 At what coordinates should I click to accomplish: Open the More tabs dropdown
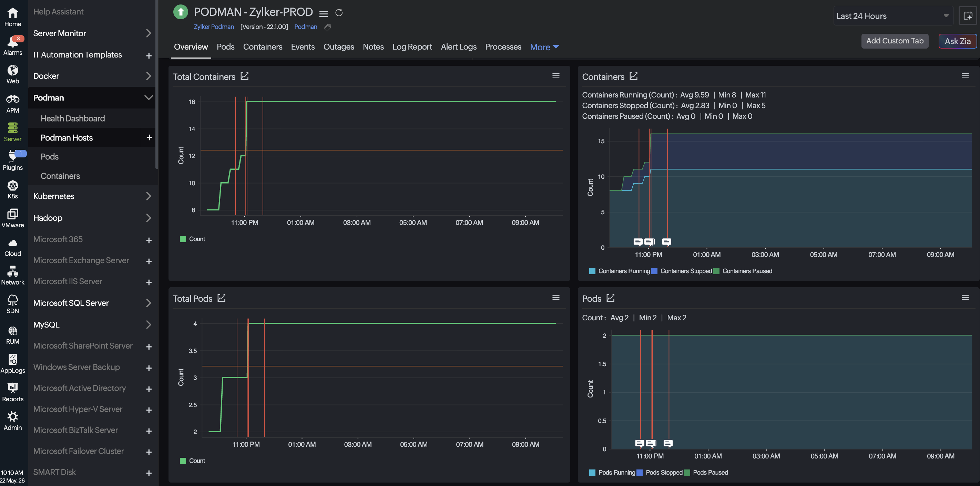[x=544, y=47]
